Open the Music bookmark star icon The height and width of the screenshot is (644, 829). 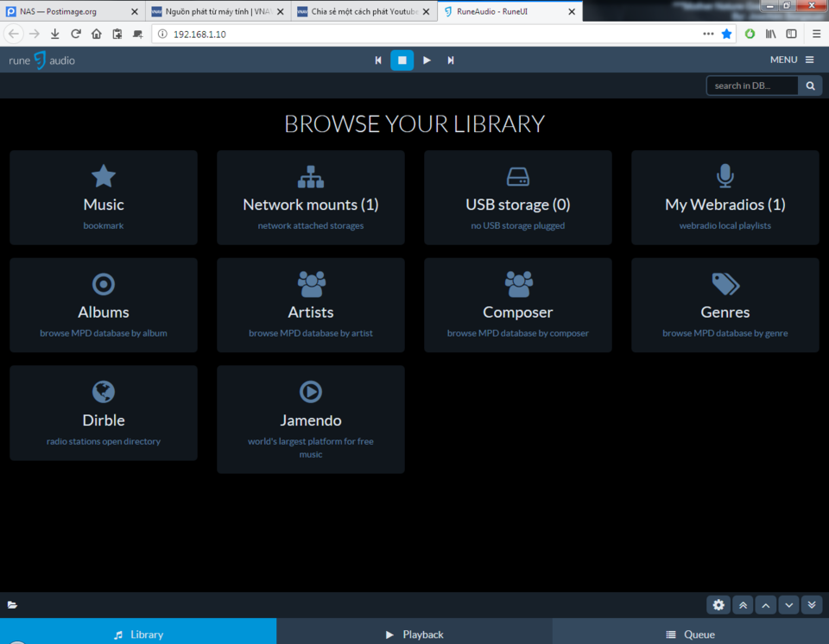click(x=104, y=176)
